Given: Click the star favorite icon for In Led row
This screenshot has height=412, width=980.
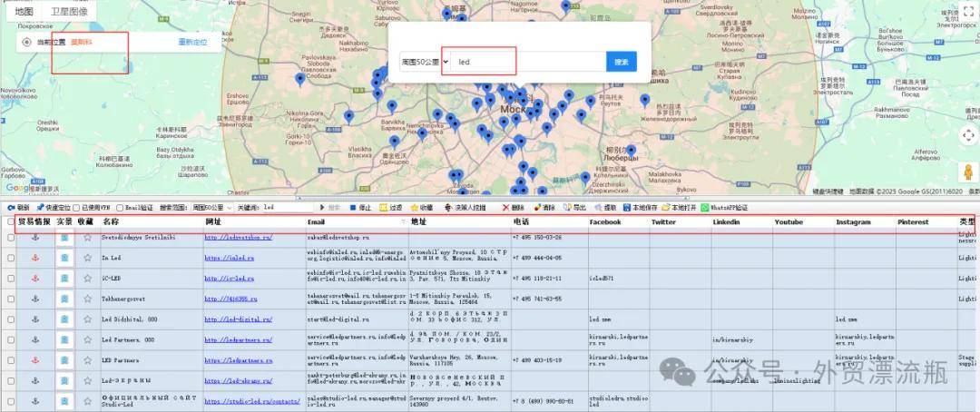Looking at the screenshot, I should coord(88,258).
